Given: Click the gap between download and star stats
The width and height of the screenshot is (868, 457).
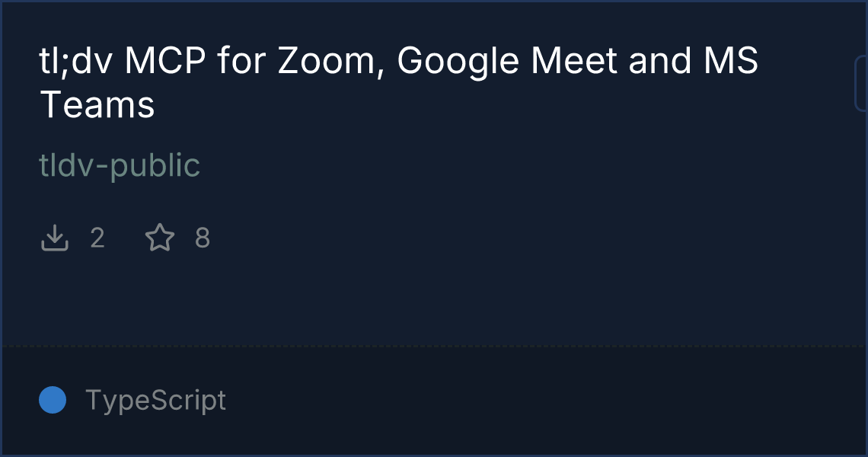Looking at the screenshot, I should (125, 238).
